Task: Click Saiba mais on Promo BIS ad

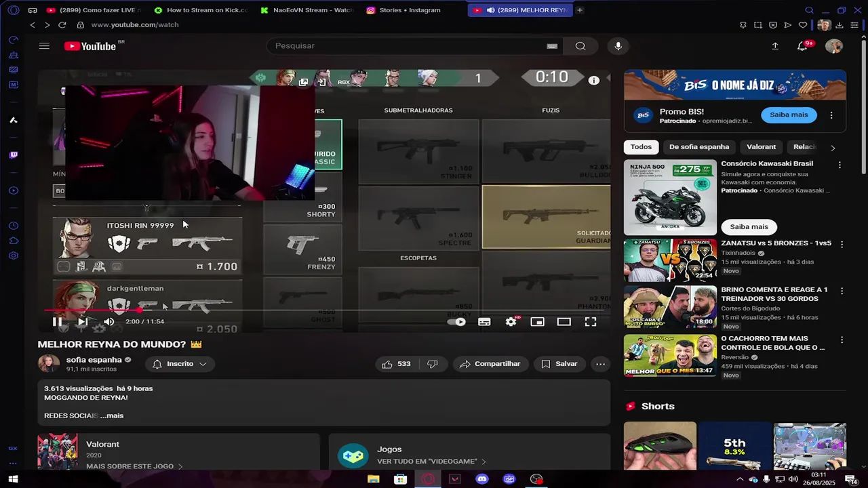Action: pos(789,115)
